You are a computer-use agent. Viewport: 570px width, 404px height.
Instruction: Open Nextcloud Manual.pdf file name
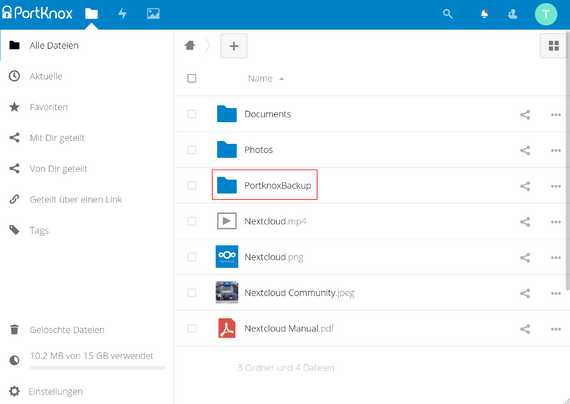[x=289, y=328]
